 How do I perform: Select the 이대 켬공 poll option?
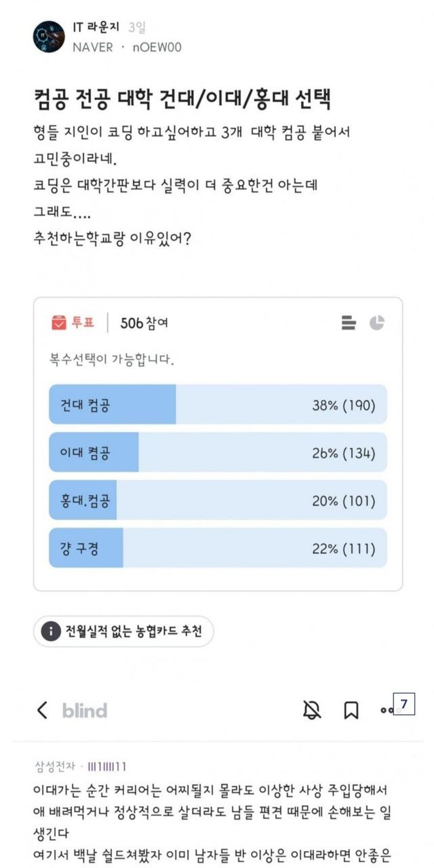218,452
